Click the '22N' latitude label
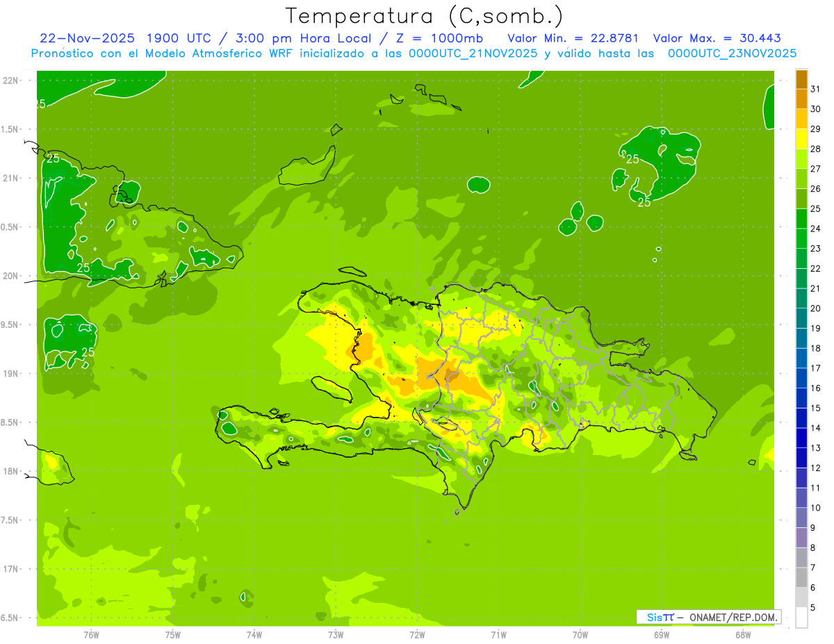 point(11,80)
